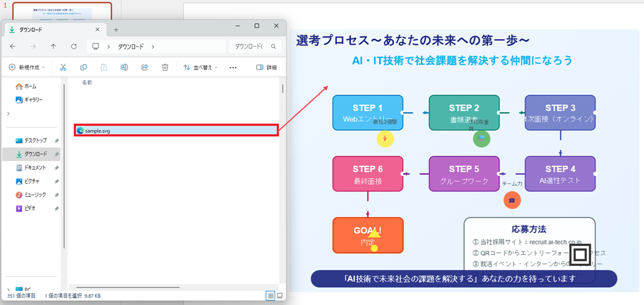Click pin icon next to ビデオ
This screenshot has height=305, width=644.
click(x=56, y=208)
